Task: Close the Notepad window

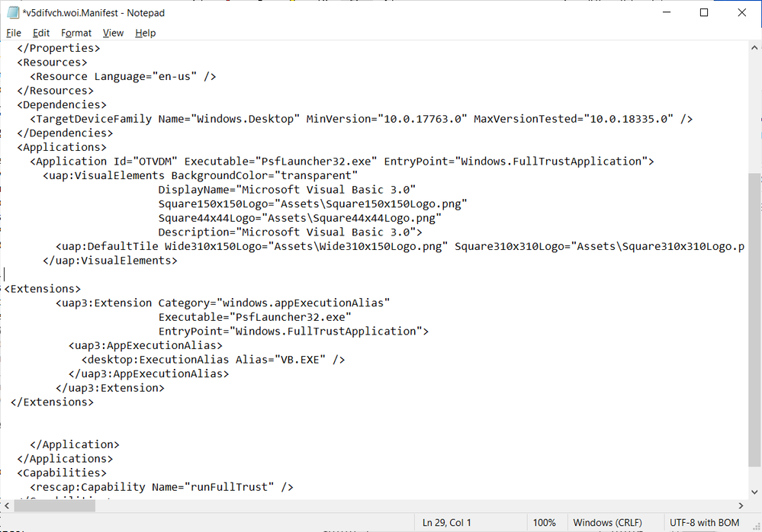Action: tap(741, 12)
